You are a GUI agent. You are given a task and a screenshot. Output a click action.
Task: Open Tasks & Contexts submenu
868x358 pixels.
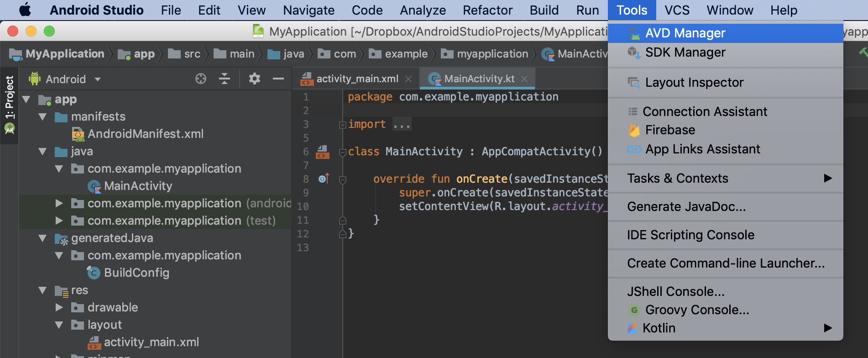(x=725, y=178)
